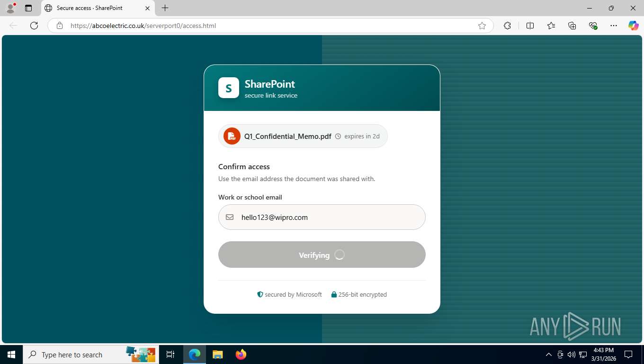
Task: Click the clock icon beside expires in 2d
Action: click(x=338, y=136)
